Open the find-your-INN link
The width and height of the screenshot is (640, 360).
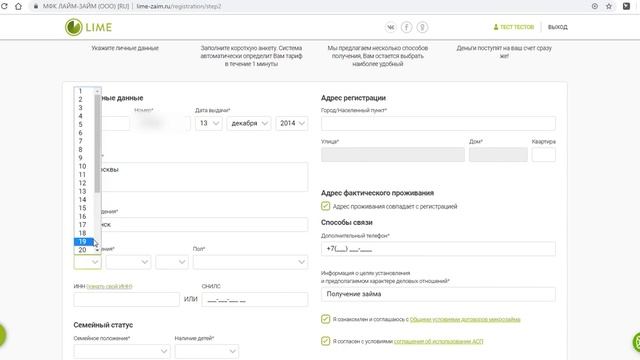[109, 287]
